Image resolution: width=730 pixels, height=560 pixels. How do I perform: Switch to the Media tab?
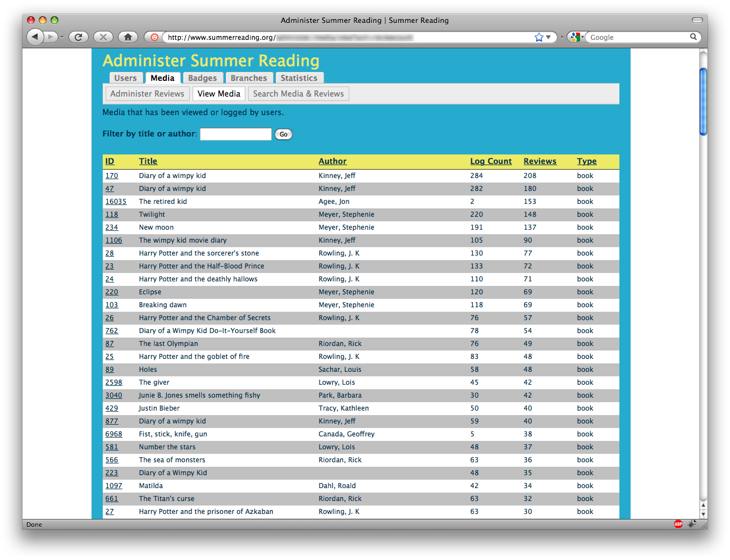click(162, 78)
